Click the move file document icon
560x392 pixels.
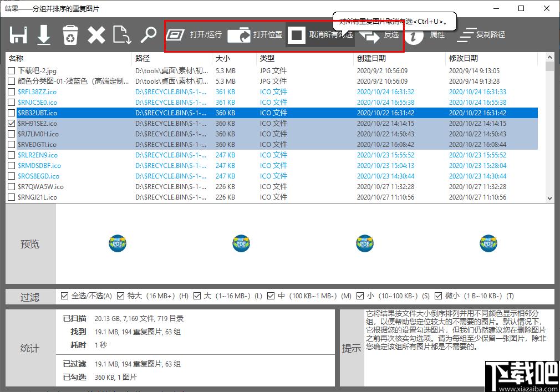click(x=122, y=35)
